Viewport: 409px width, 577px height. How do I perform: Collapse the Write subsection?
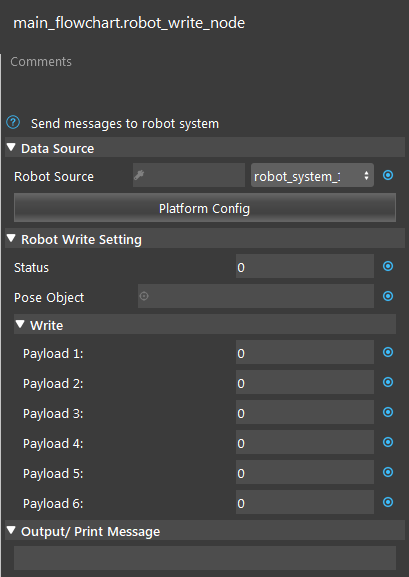20,325
